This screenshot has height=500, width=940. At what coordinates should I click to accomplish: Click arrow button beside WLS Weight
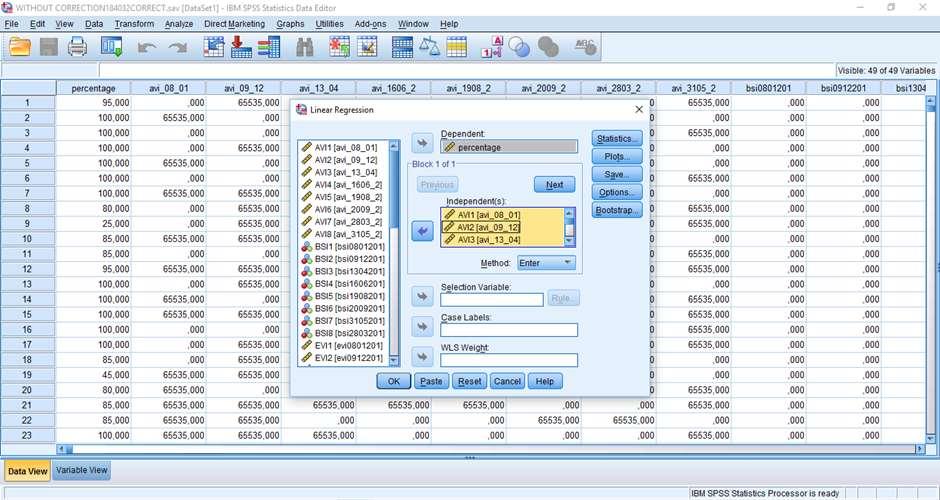click(422, 357)
